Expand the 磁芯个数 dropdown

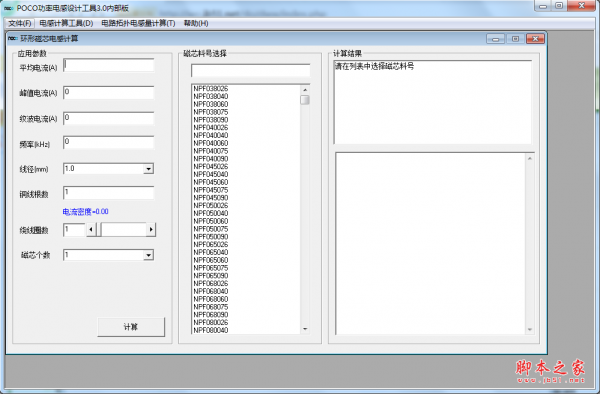(148, 255)
